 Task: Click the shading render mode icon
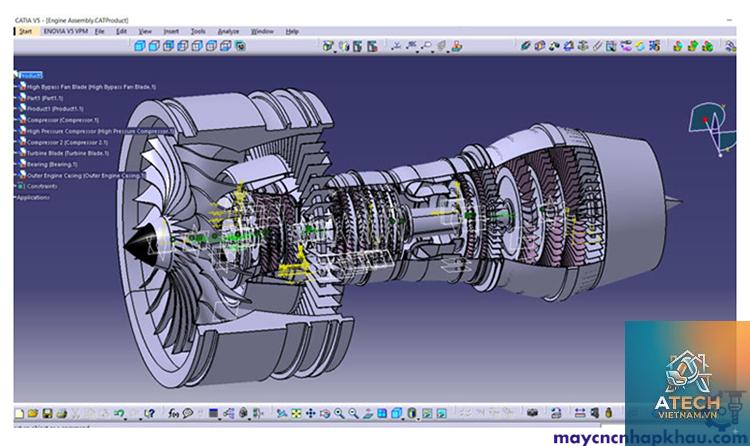(x=412, y=413)
